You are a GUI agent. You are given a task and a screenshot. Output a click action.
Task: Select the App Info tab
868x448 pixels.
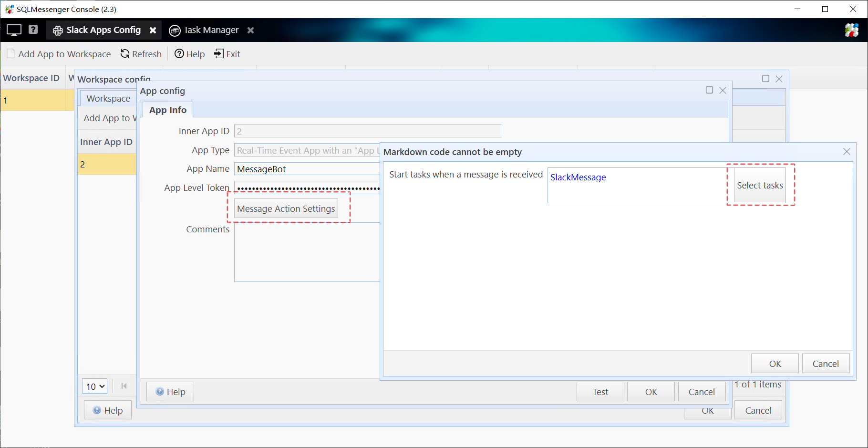[x=167, y=110]
